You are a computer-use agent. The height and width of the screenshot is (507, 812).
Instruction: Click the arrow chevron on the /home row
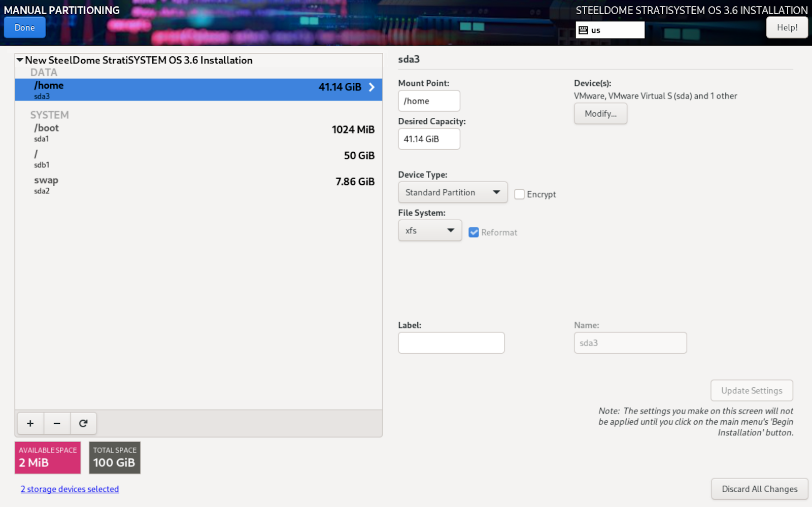click(x=371, y=87)
